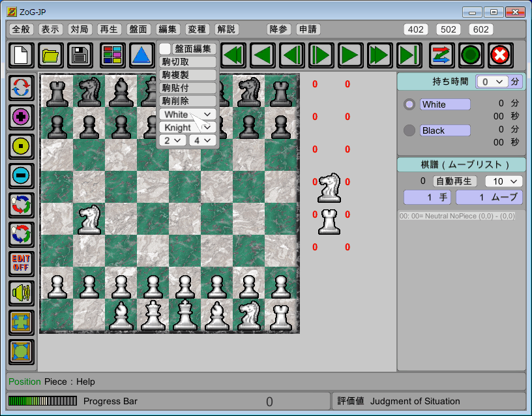Screen dimensions: 532x416
Task: Click the cyan minus icon
Action: pos(22,175)
